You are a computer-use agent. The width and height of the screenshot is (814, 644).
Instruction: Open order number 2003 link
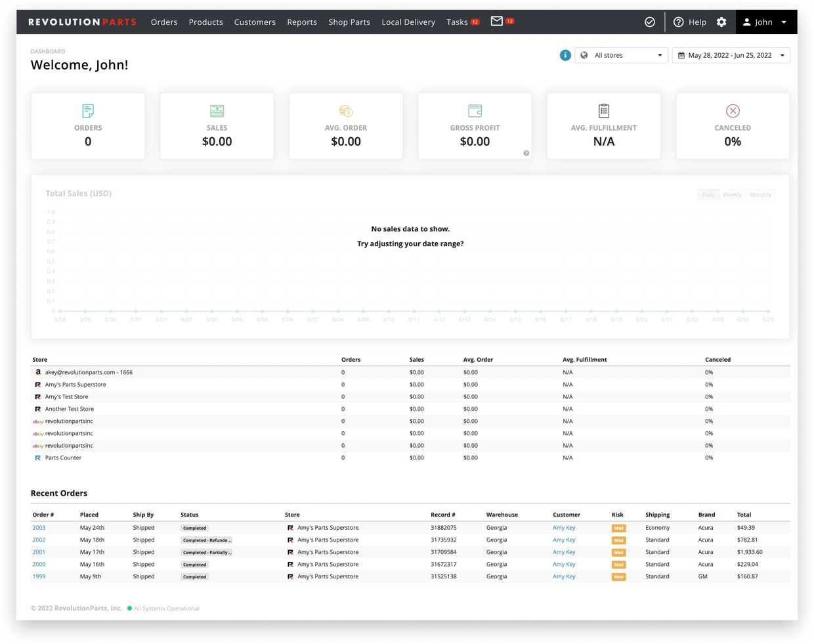point(39,528)
